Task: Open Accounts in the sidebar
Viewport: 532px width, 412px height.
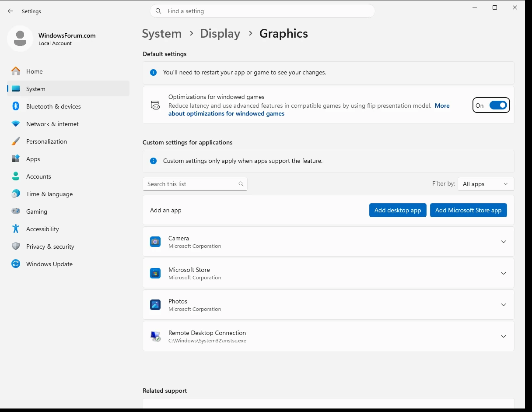Action: [x=68, y=176]
